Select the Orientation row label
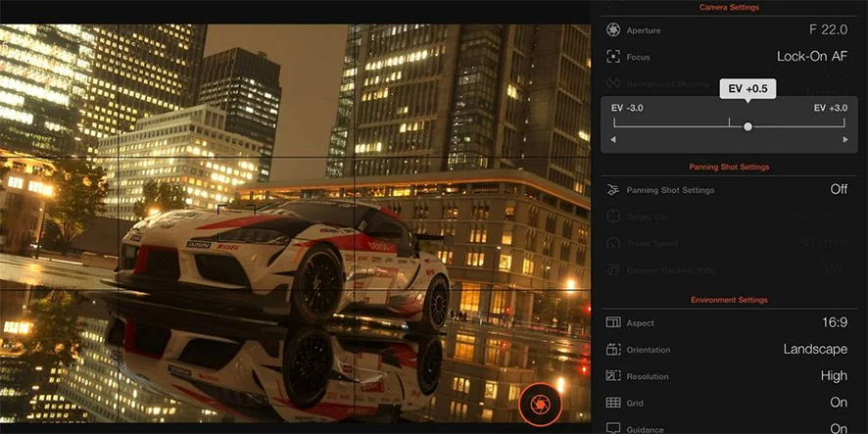The image size is (868, 434). tap(649, 350)
